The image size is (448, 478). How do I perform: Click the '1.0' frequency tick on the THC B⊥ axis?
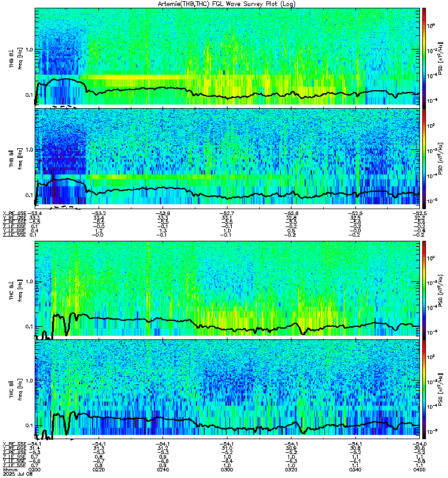pyautogui.click(x=29, y=281)
